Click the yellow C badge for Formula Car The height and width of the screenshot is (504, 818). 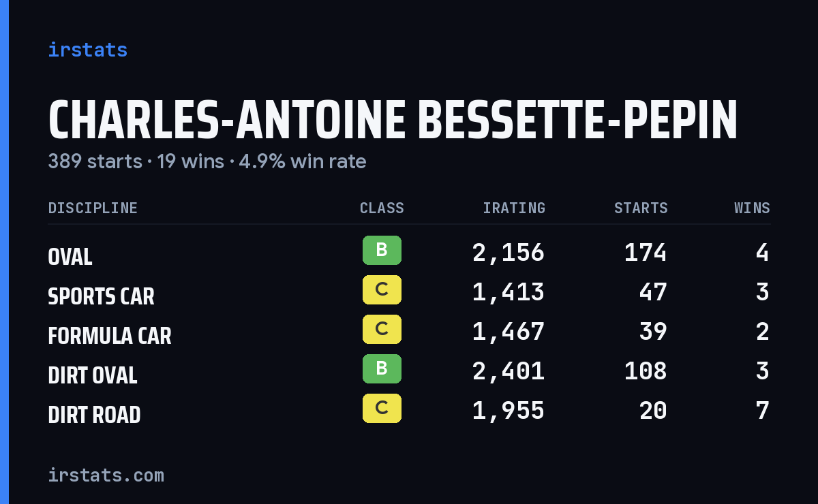382,329
